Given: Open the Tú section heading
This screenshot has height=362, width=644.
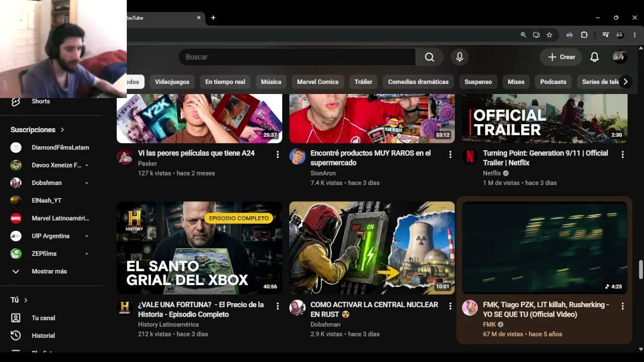Looking at the screenshot, I should [x=19, y=300].
